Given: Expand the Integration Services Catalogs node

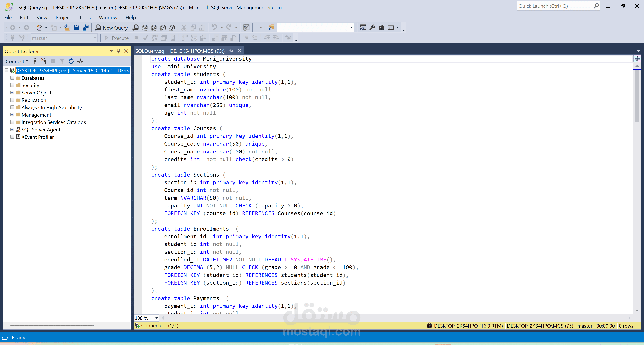Looking at the screenshot, I should [x=12, y=122].
